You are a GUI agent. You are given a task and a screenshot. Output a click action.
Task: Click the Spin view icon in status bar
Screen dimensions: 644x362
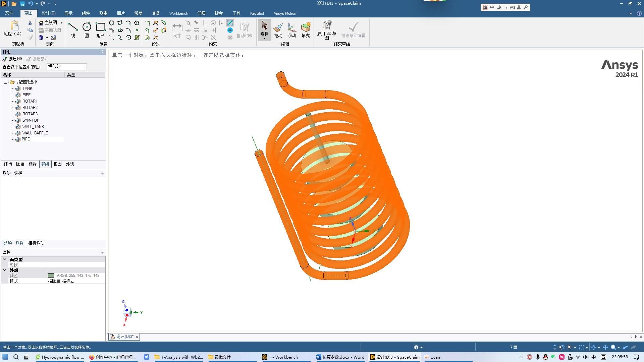[x=594, y=347]
